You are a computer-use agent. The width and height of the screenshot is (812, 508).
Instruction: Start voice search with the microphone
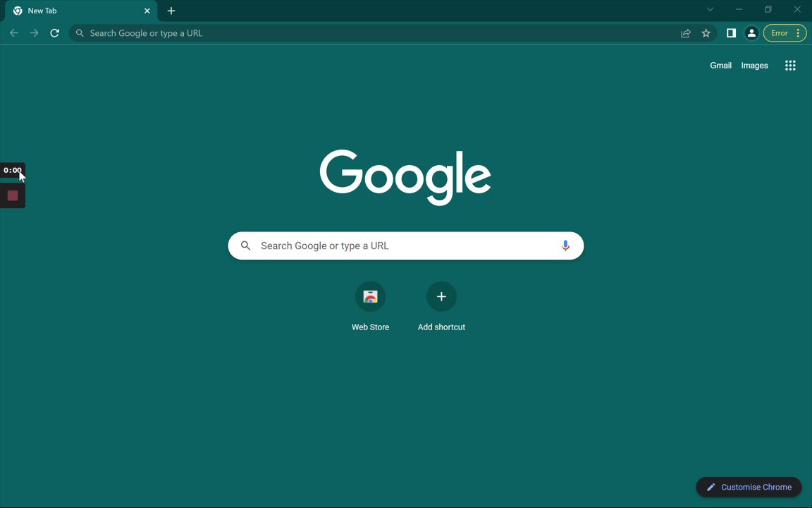[565, 246]
